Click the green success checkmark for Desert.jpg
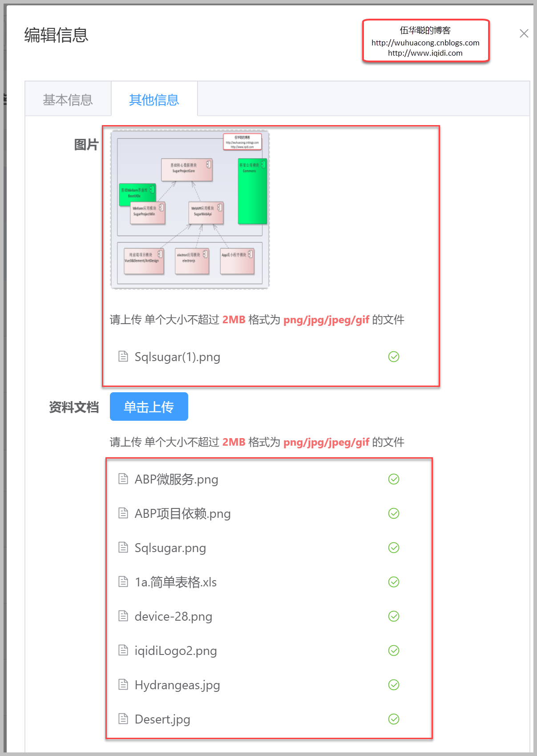537x756 pixels. click(394, 719)
